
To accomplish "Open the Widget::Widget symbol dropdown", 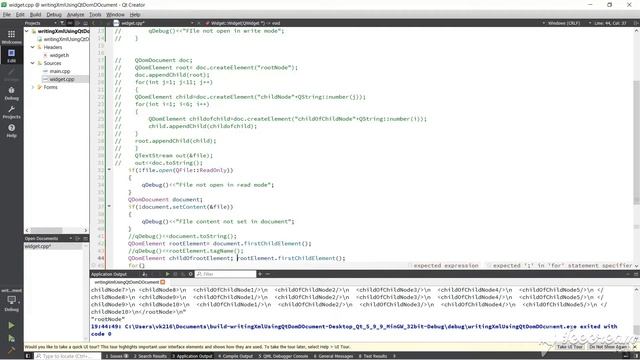I will [x=245, y=23].
